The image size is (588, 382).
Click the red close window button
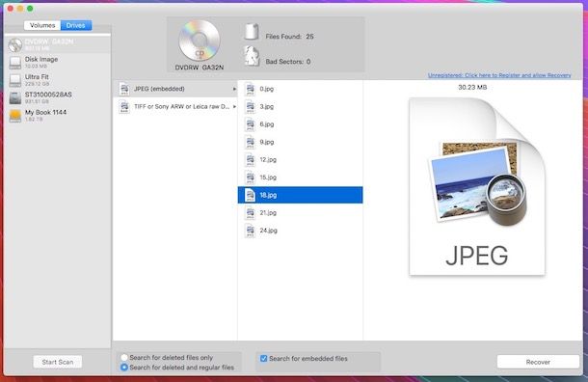11,9
